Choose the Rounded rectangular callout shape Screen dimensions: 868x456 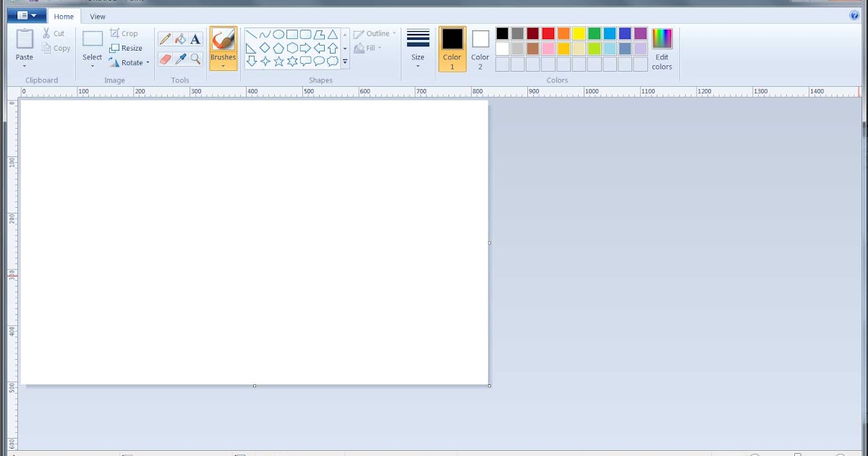[x=305, y=61]
